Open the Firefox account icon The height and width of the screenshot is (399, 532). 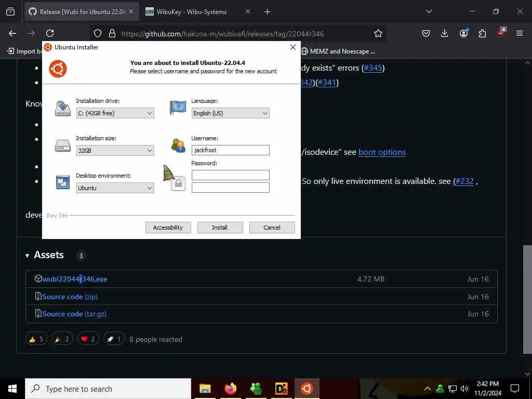[463, 33]
